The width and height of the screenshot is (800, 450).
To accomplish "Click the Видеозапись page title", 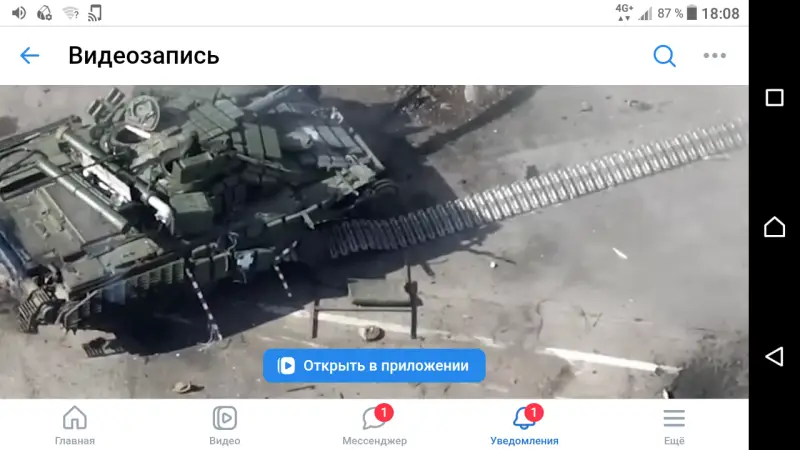I will 144,55.
